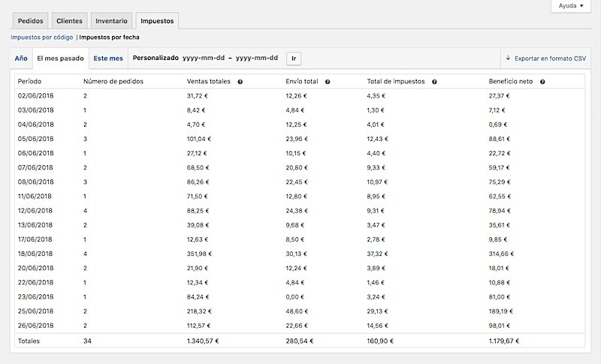Click Exportar en formato CSV link

click(550, 59)
